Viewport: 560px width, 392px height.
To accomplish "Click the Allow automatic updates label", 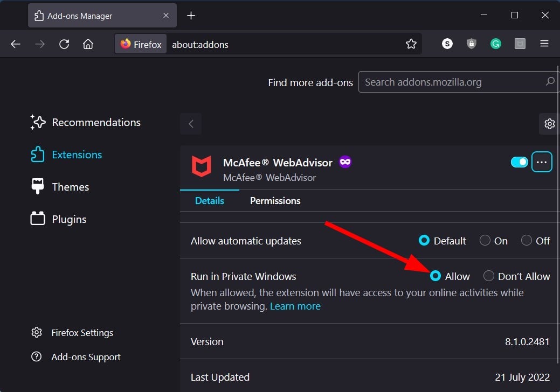I will click(x=246, y=241).
